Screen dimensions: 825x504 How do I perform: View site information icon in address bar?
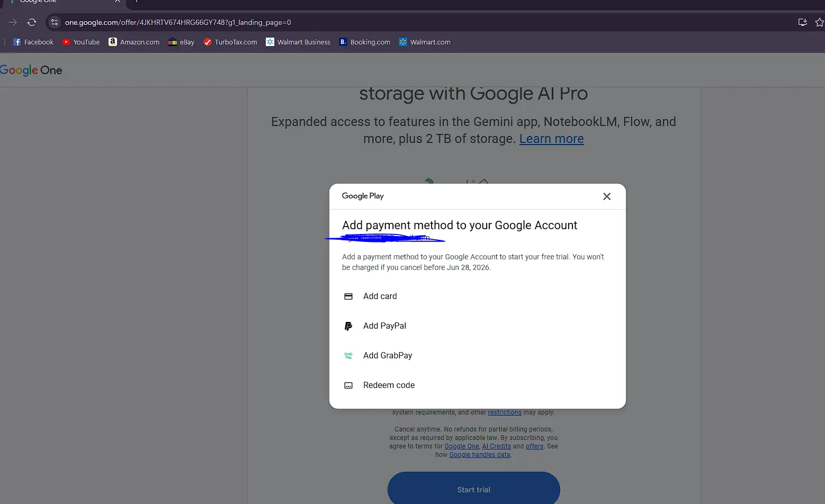(54, 22)
